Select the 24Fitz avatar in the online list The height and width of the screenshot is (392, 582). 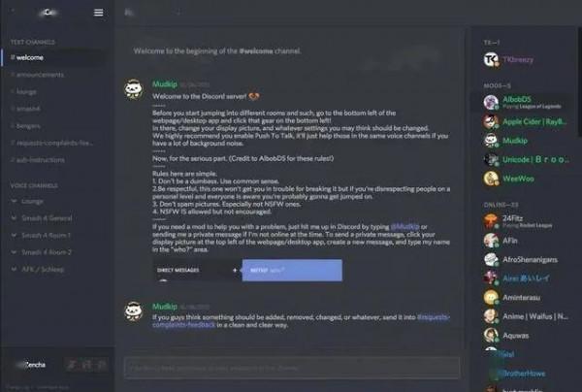[x=491, y=221]
